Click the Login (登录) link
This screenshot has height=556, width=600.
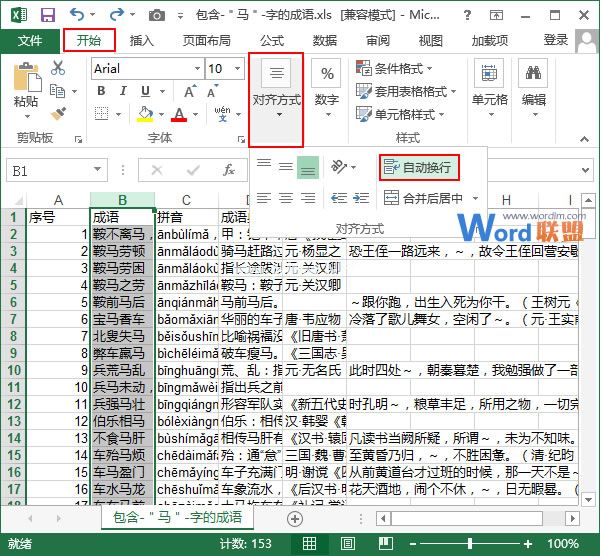point(555,40)
